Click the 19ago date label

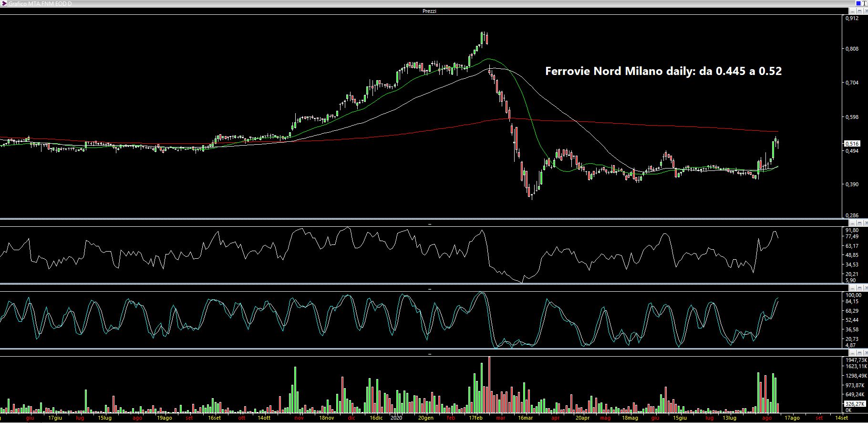[165, 418]
